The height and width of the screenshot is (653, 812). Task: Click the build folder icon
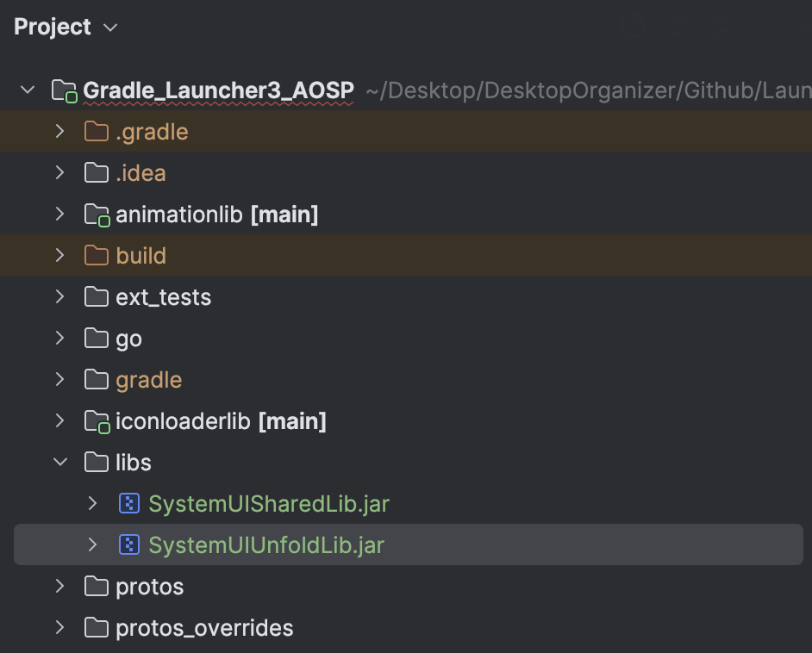(x=97, y=256)
